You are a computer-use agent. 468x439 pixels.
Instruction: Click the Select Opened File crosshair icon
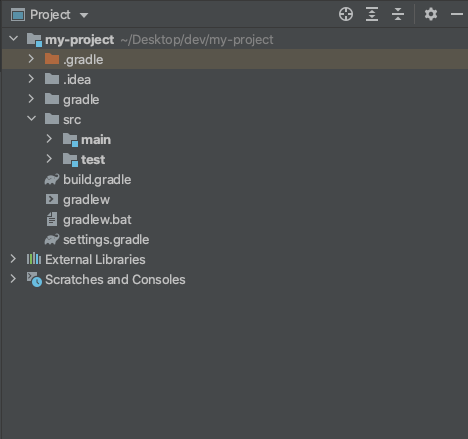point(346,14)
